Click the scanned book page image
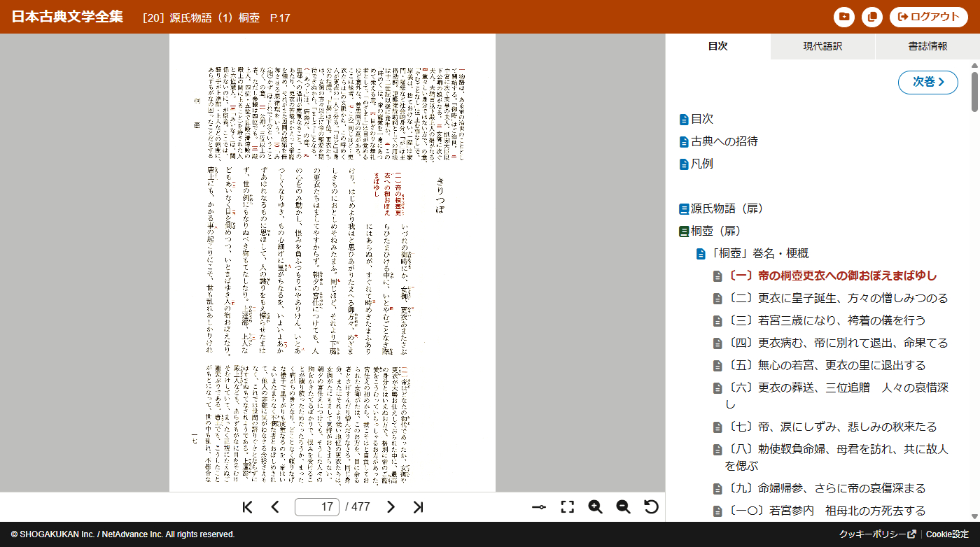Screen dimensions: 980x547 332,262
